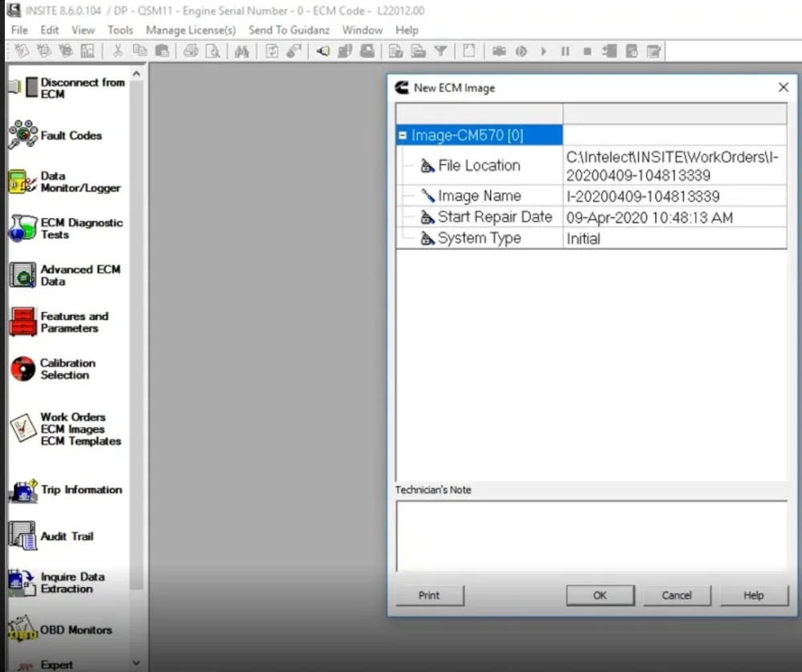Click inside the Technician's Note field

(x=591, y=536)
